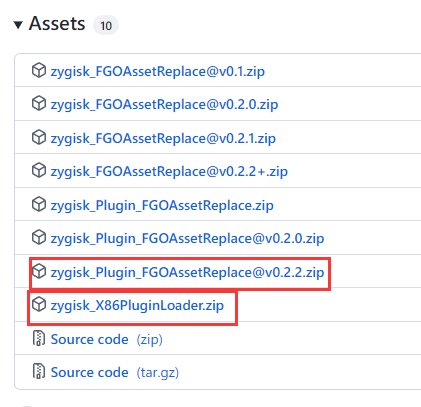Click the assets count badge 10
This screenshot has height=407, width=421.
106,25
